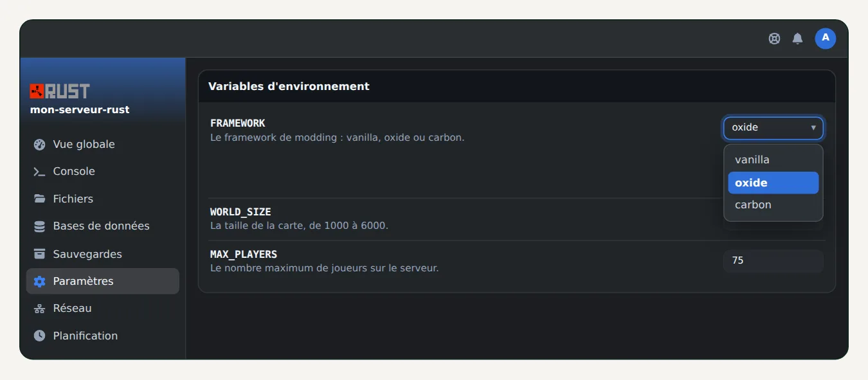The height and width of the screenshot is (380, 868).
Task: Go to Console section
Action: tap(103, 172)
